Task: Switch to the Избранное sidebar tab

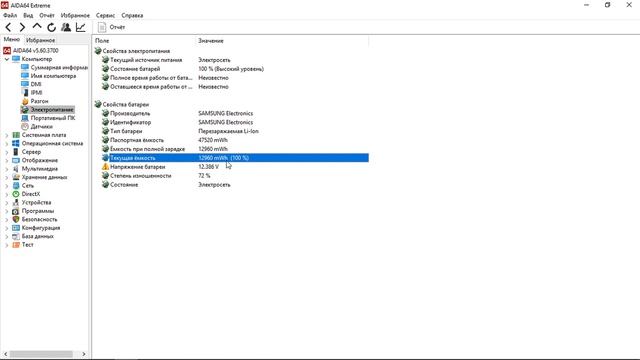Action: click(x=40, y=40)
